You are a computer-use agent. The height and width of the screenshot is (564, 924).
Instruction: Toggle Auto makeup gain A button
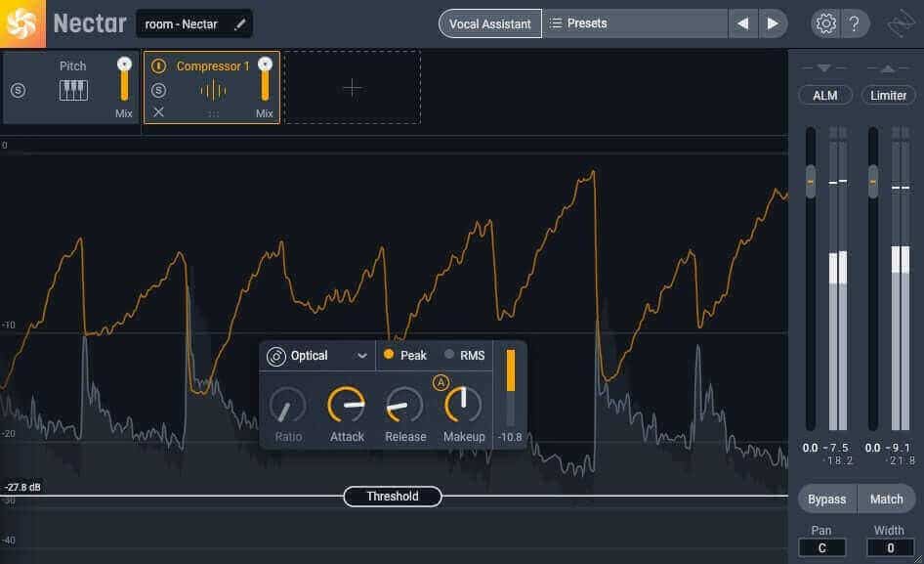pos(441,382)
